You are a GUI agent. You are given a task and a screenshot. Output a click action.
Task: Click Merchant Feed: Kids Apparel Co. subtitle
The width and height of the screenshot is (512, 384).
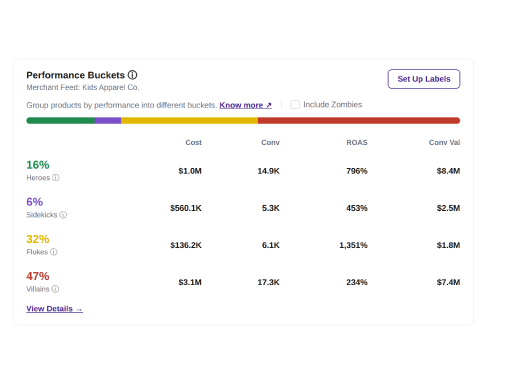pyautogui.click(x=83, y=87)
